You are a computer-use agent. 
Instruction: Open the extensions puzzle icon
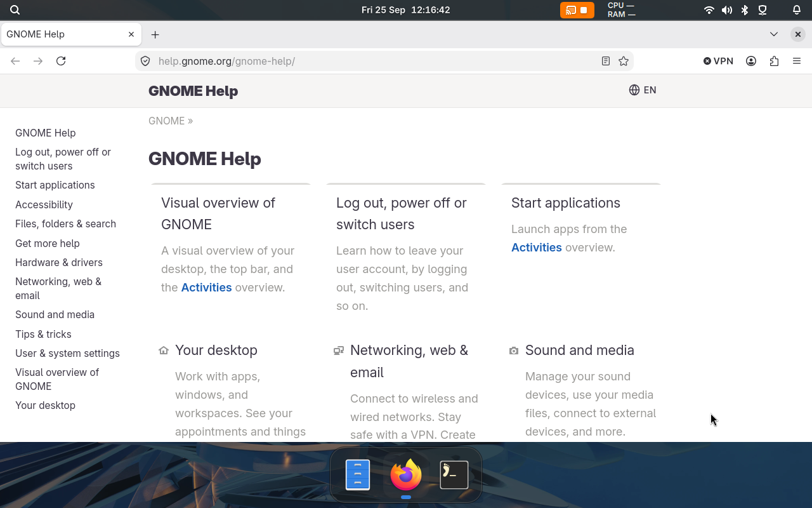point(774,61)
